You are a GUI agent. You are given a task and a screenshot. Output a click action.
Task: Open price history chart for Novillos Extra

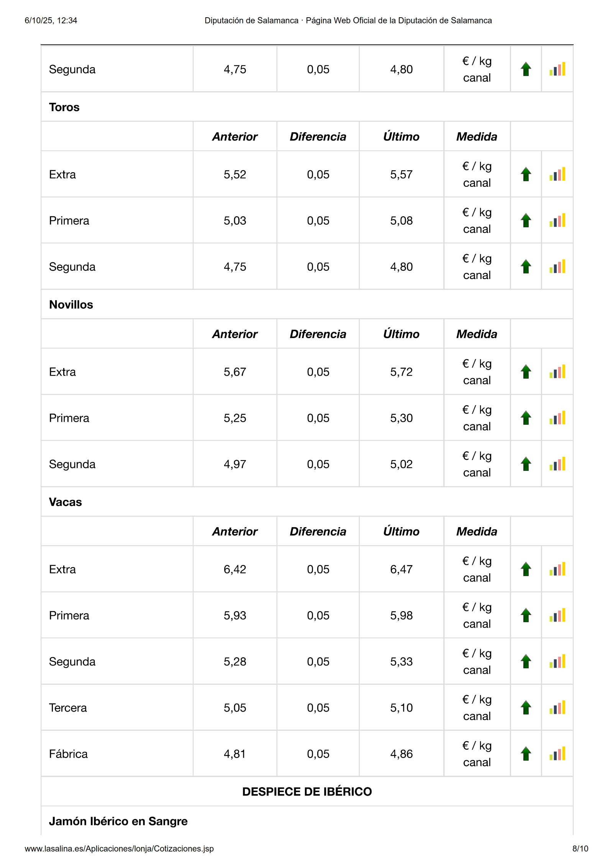[x=557, y=372]
